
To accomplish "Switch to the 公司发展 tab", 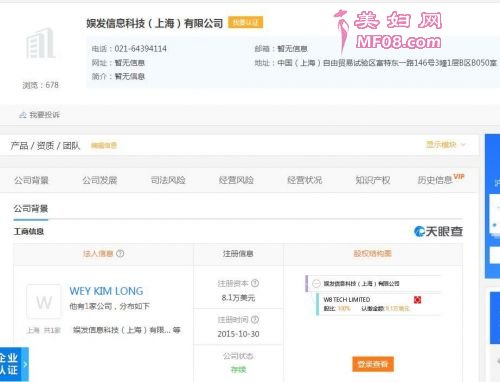I will point(100,180).
